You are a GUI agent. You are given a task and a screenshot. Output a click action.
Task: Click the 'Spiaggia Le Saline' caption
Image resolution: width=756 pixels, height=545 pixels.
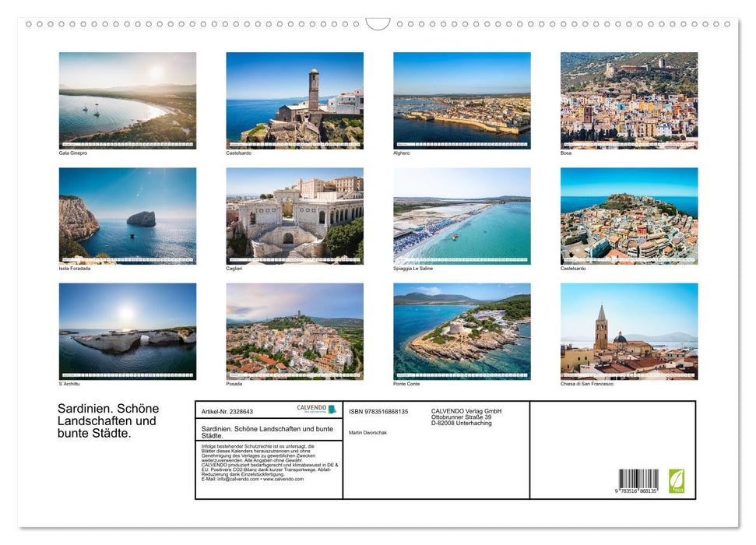(413, 268)
